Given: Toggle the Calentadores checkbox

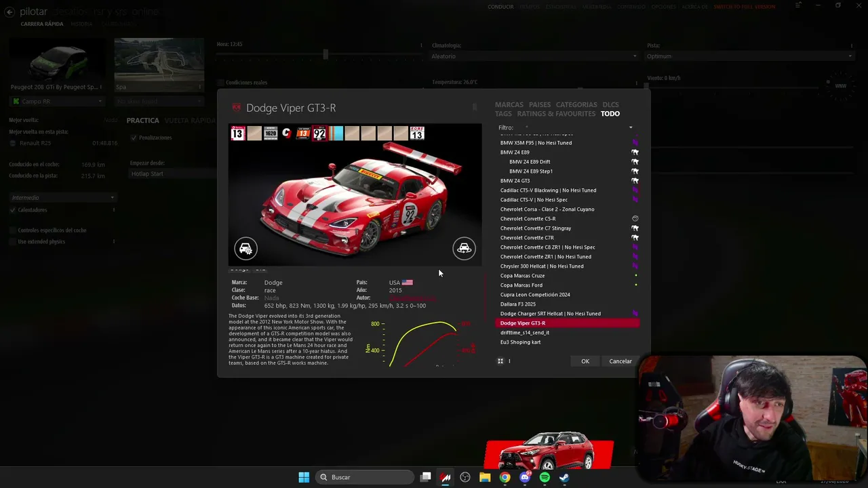Looking at the screenshot, I should coord(13,210).
